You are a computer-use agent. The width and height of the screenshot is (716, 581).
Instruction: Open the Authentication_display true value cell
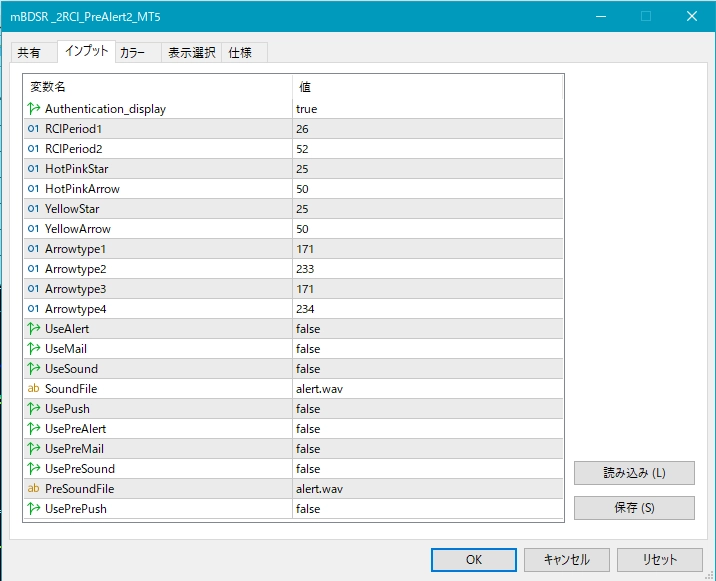[x=307, y=109]
